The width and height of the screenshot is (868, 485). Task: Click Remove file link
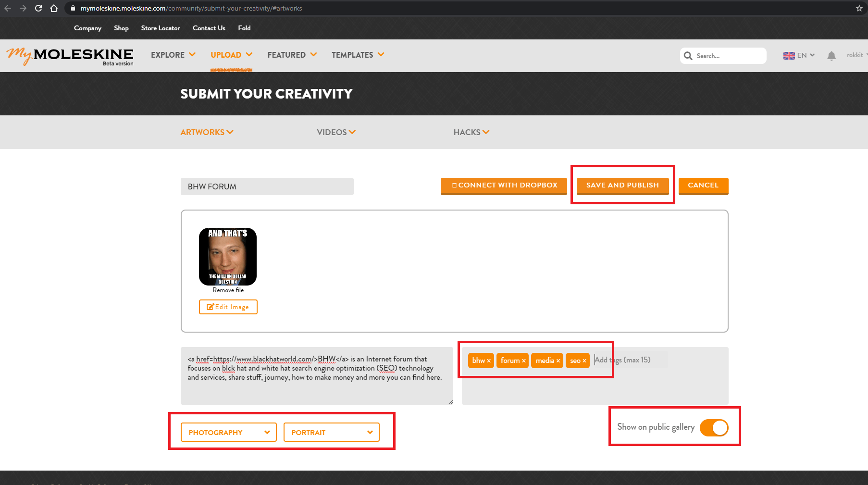pyautogui.click(x=228, y=290)
